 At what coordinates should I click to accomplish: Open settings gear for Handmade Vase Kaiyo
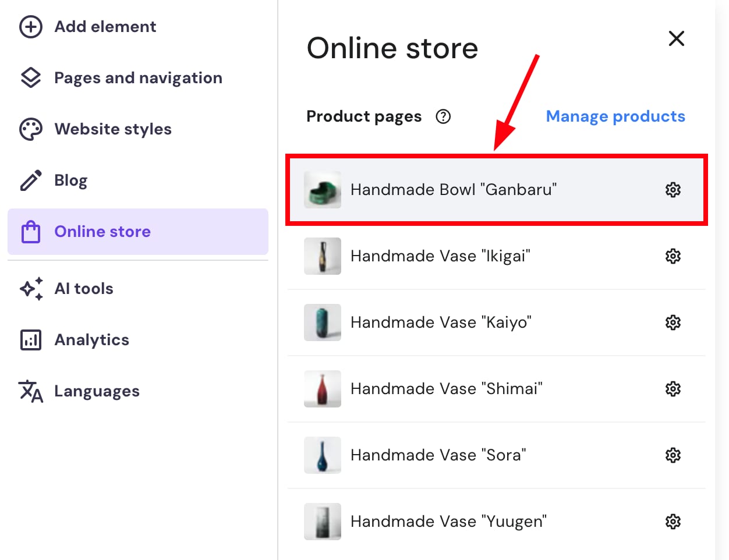click(x=673, y=322)
